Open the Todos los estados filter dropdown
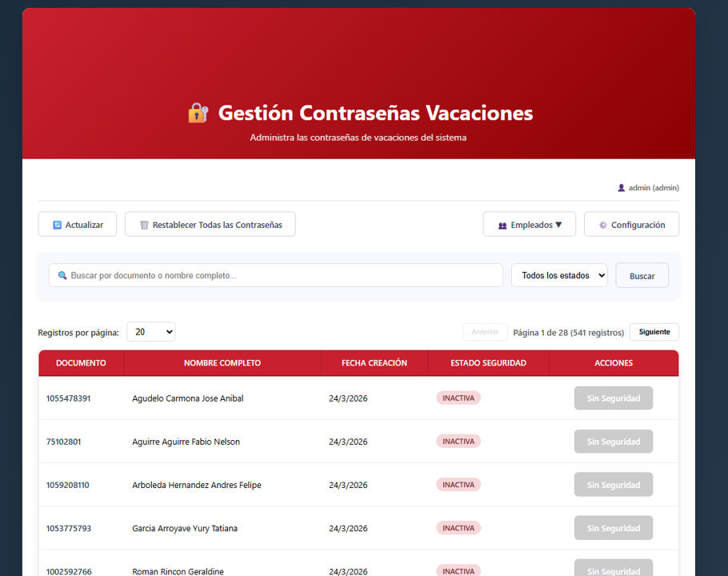This screenshot has width=728, height=576. pyautogui.click(x=559, y=275)
